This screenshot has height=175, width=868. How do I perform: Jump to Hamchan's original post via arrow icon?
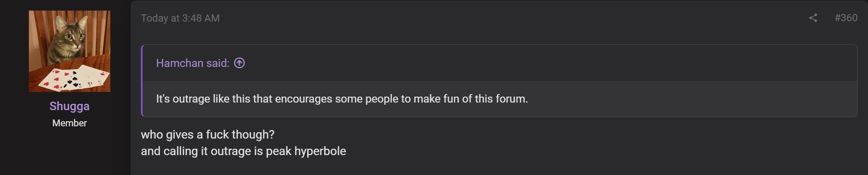click(239, 63)
